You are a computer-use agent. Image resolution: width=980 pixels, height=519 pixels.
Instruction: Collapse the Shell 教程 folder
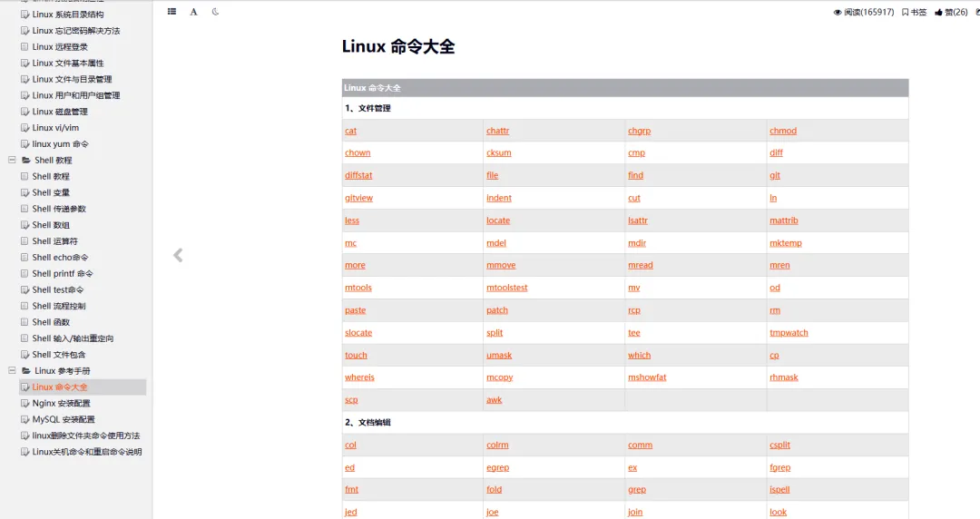click(x=12, y=160)
